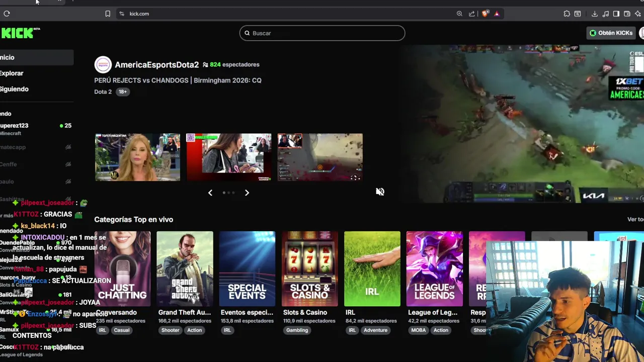Click the AmericaEsportsDota2 channel avatar
This screenshot has height=362, width=644.
pyautogui.click(x=103, y=64)
